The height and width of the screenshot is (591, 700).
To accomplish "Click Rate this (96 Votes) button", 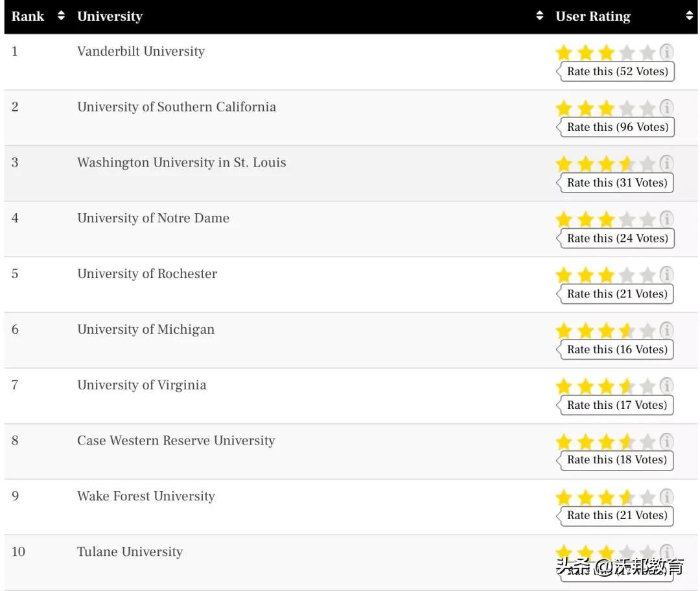I will (x=616, y=127).
